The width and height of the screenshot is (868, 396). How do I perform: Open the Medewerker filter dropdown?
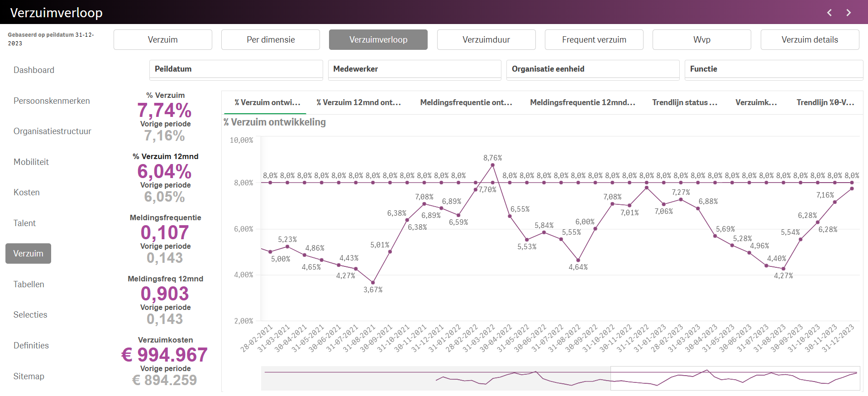tap(414, 69)
